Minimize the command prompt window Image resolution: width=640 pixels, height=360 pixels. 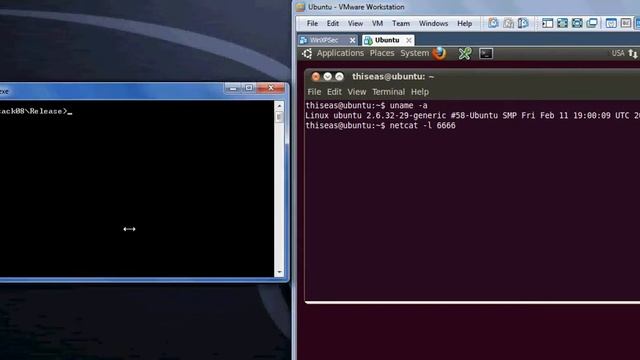pos(233,88)
